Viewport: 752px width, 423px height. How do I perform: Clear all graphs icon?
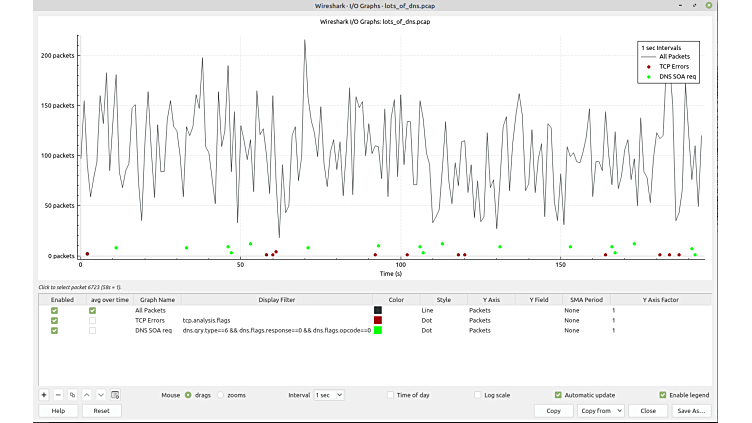pos(115,395)
